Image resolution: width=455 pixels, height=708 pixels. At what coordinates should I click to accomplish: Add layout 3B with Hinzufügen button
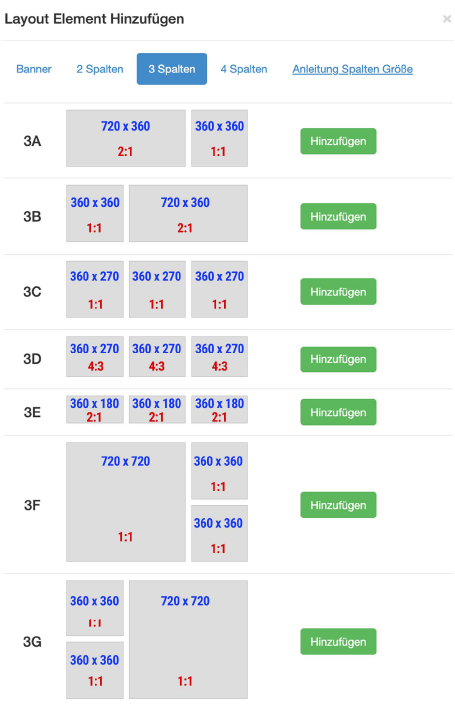click(x=338, y=217)
